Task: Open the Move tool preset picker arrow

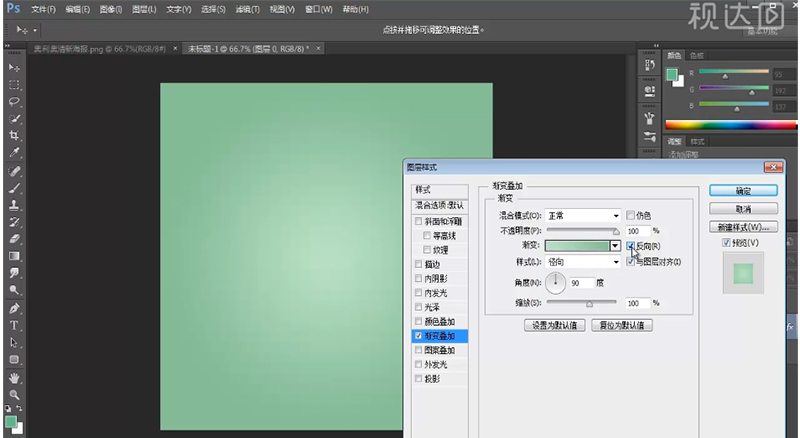Action: coord(35,30)
